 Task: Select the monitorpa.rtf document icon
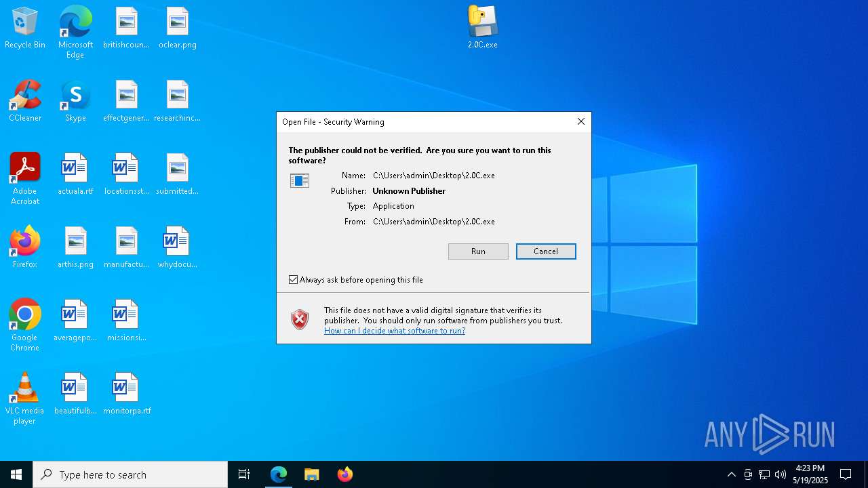(126, 394)
